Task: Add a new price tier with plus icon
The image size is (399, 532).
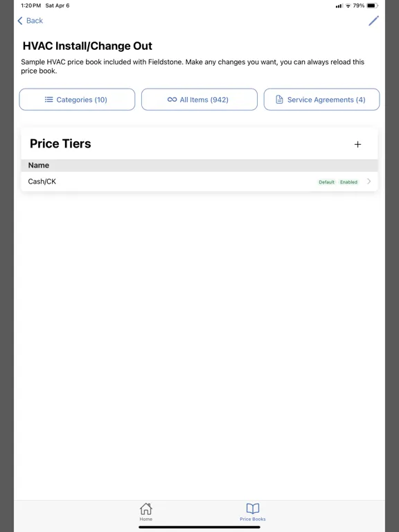Action: point(357,144)
